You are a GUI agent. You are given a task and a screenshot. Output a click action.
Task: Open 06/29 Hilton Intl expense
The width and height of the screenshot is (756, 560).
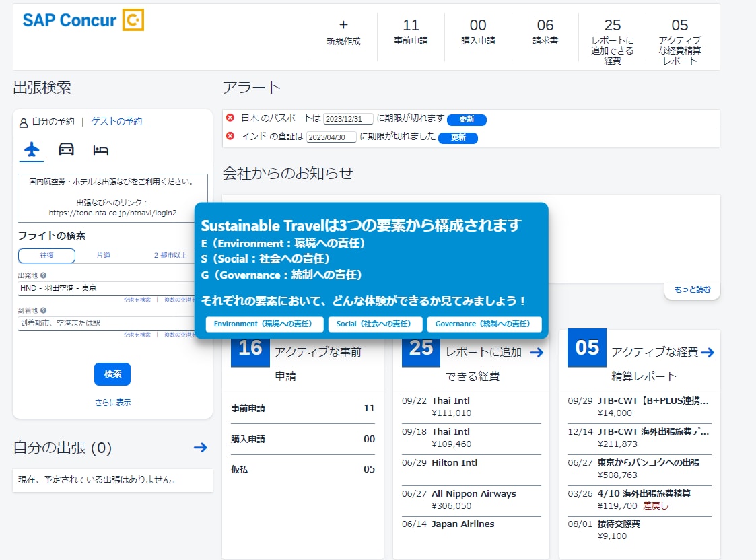(471, 469)
